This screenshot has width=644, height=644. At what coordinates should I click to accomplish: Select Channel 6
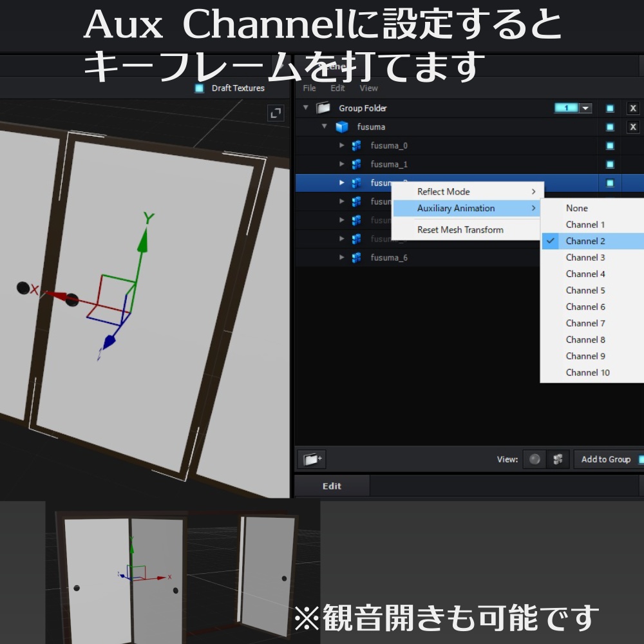tap(592, 307)
